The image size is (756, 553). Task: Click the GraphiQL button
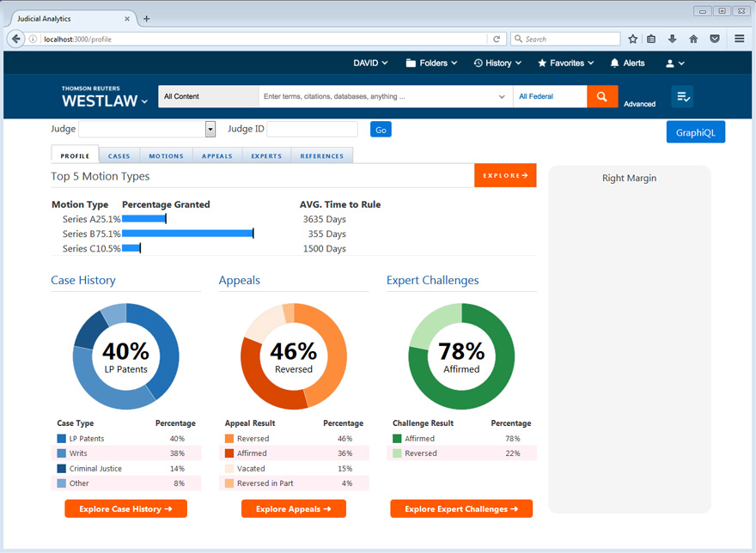click(695, 131)
